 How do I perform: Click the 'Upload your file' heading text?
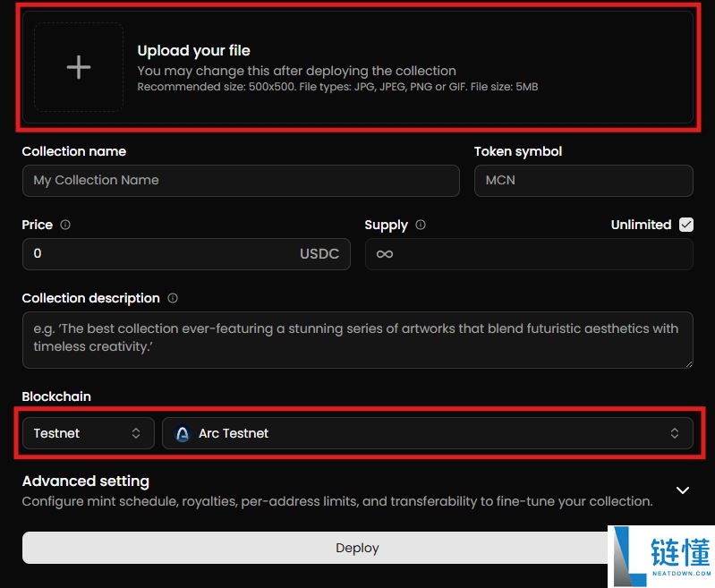193,51
